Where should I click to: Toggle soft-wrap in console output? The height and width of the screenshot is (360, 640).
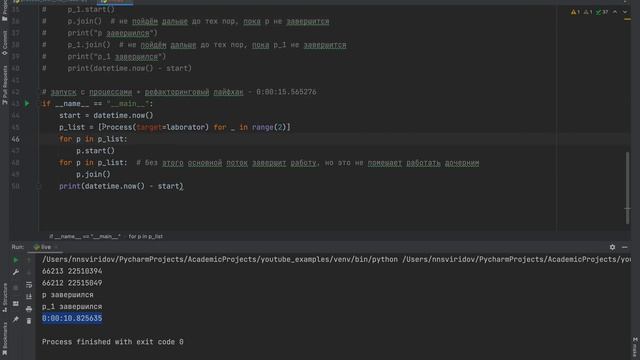point(29,284)
